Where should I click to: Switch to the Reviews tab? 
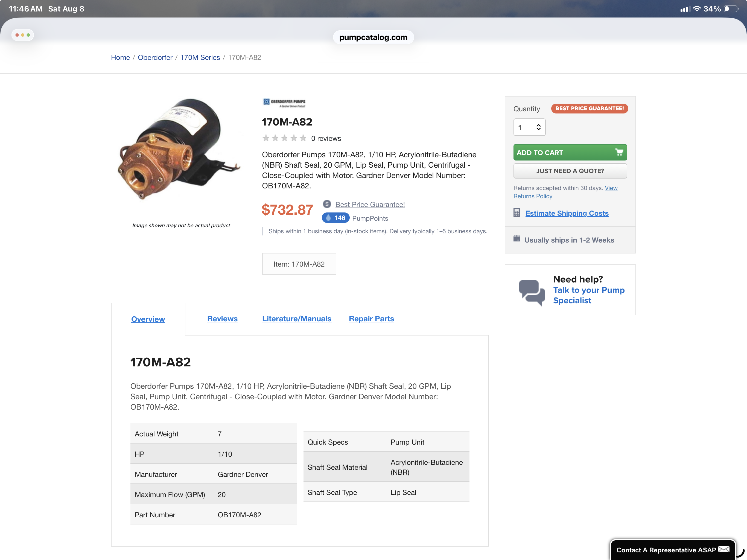coord(222,319)
